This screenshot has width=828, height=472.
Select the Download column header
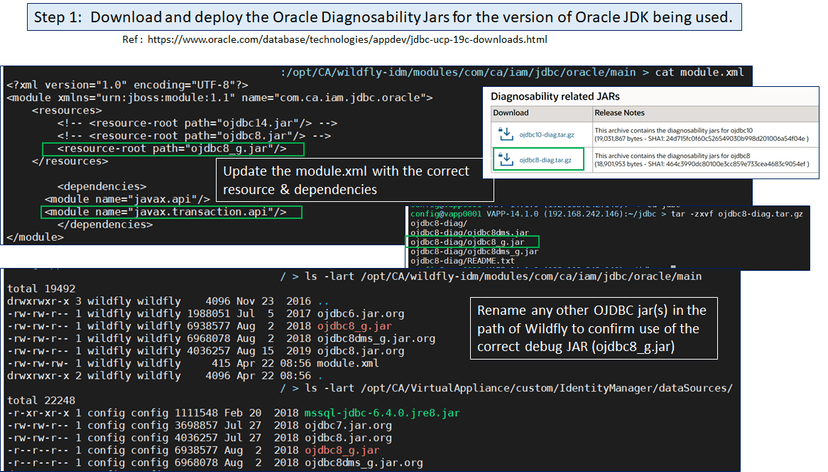[x=512, y=113]
